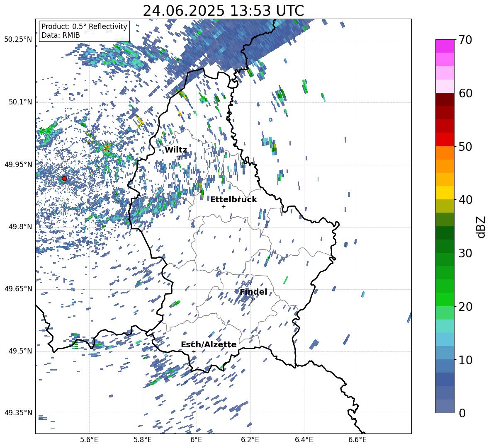Click the Wiltz city label
Screen dimensions: 491x448
pos(176,150)
